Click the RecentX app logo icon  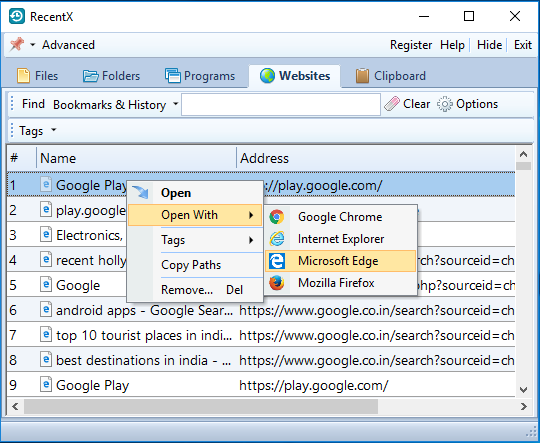point(17,16)
